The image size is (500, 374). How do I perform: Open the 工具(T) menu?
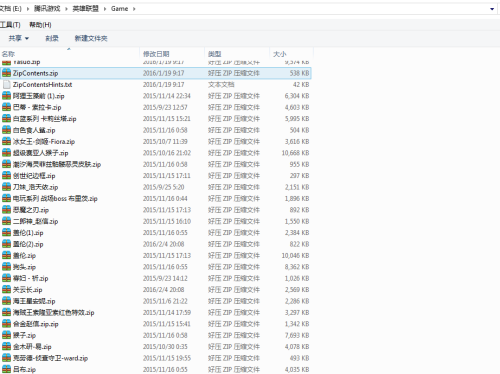10,25
